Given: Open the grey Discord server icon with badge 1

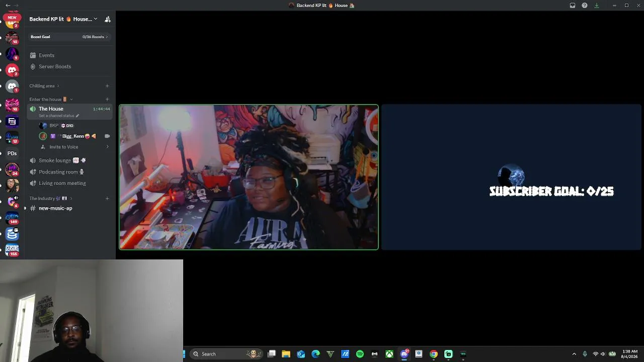Looking at the screenshot, I should tap(12, 86).
